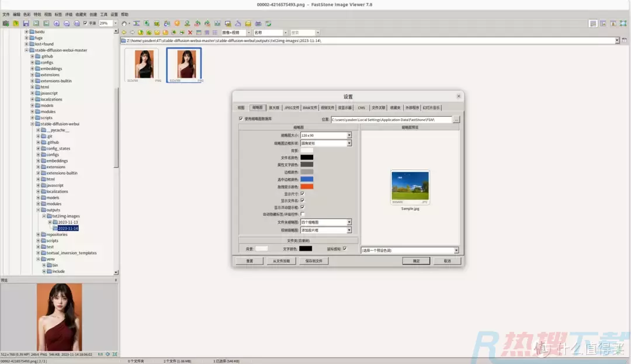Viewport: 631px width, 364px height.
Task: Close the 设置 dialog with X
Action: [459, 96]
